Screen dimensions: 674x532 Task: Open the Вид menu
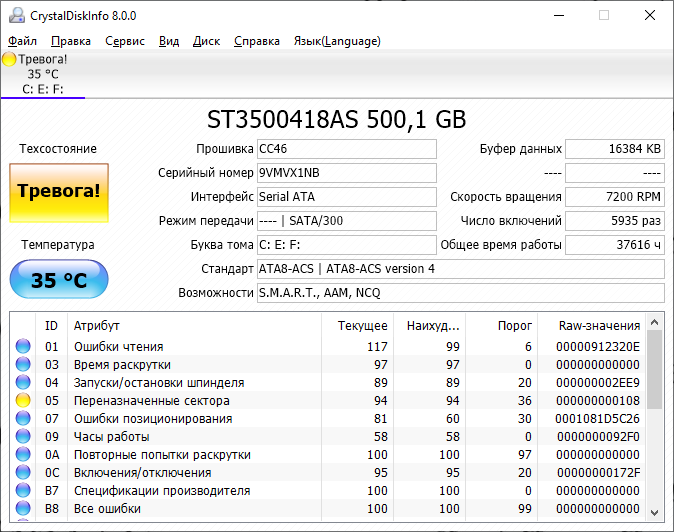pos(169,41)
